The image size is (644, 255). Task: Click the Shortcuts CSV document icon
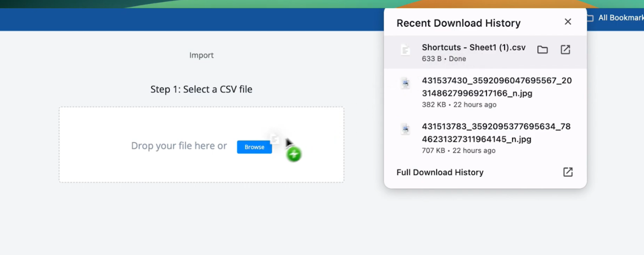click(405, 50)
